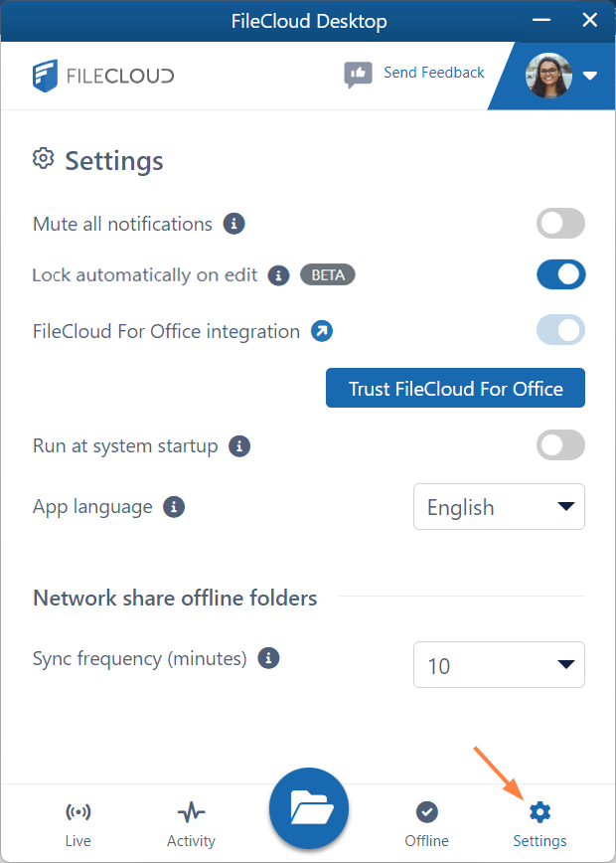Click info icon beside Sync frequency
This screenshot has width=616, height=863.
[x=268, y=658]
